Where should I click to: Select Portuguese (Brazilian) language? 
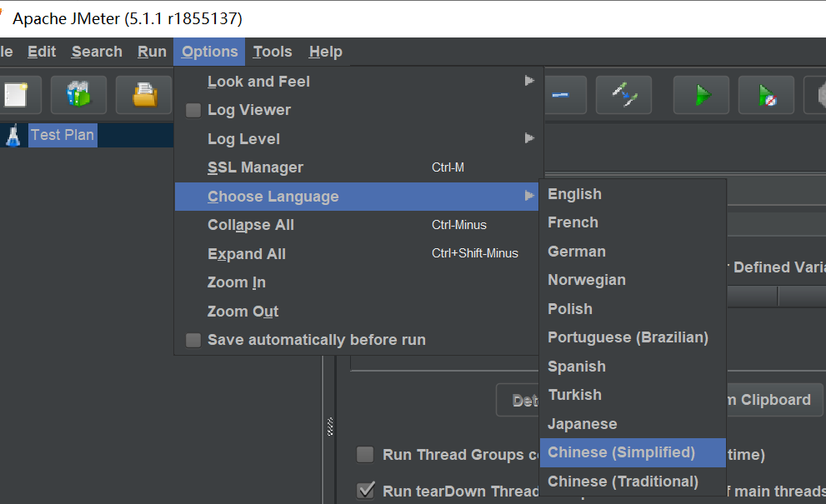click(633, 337)
